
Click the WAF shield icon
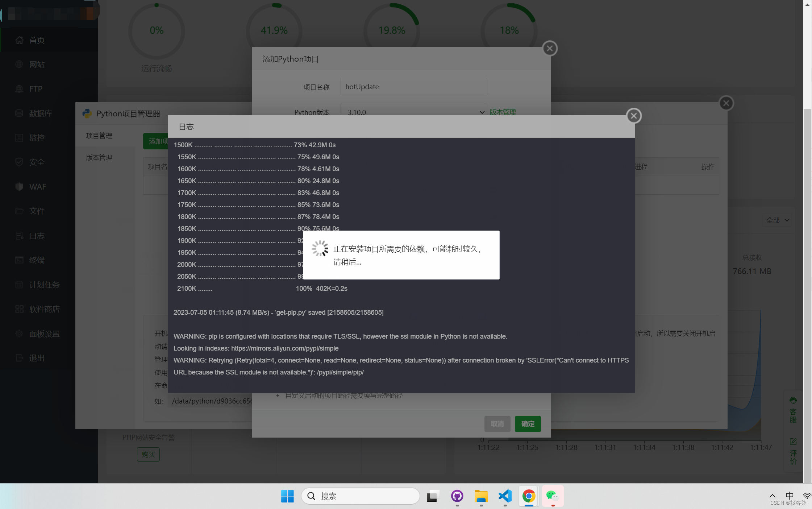tap(20, 187)
